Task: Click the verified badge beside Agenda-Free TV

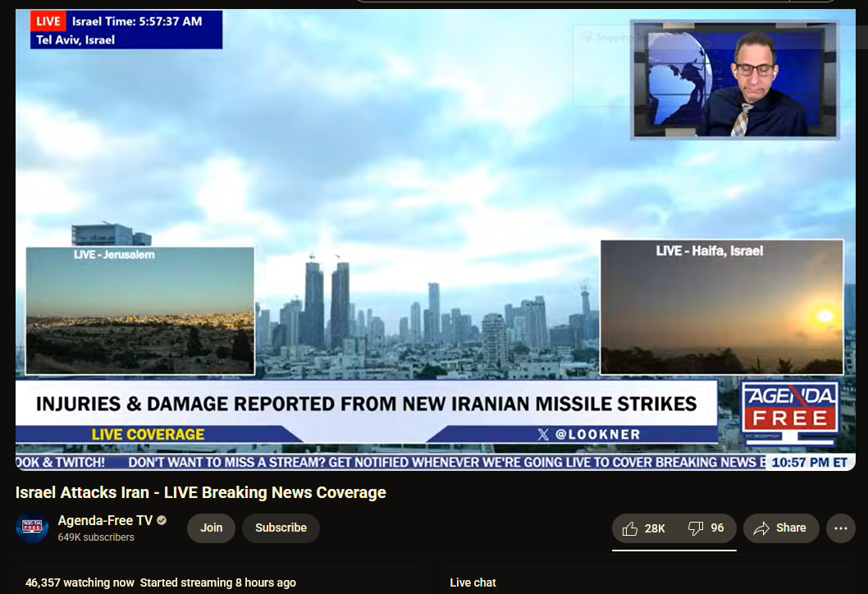Action: tap(162, 520)
